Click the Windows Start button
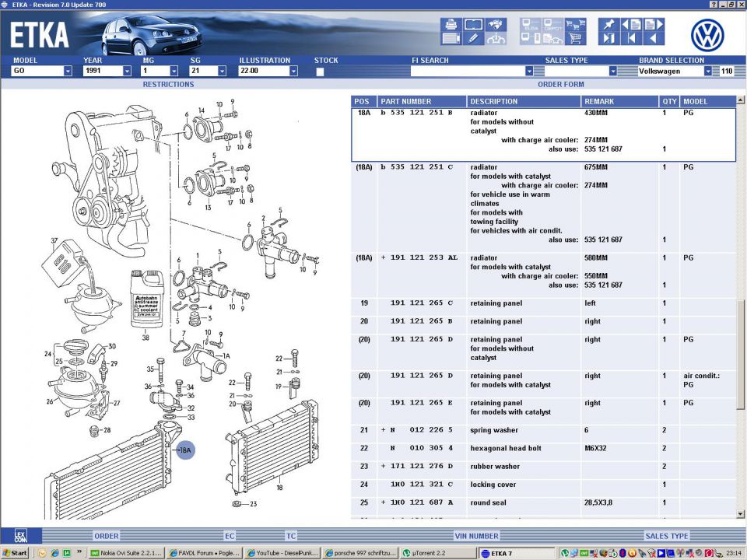 pyautogui.click(x=16, y=553)
